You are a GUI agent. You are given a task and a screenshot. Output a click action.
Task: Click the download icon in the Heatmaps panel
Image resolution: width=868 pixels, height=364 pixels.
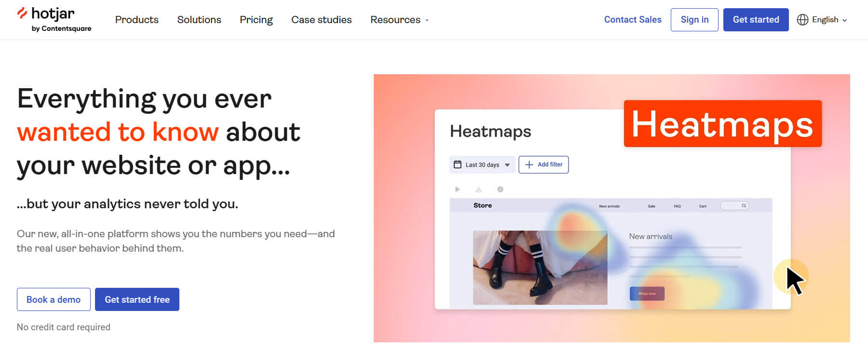478,189
